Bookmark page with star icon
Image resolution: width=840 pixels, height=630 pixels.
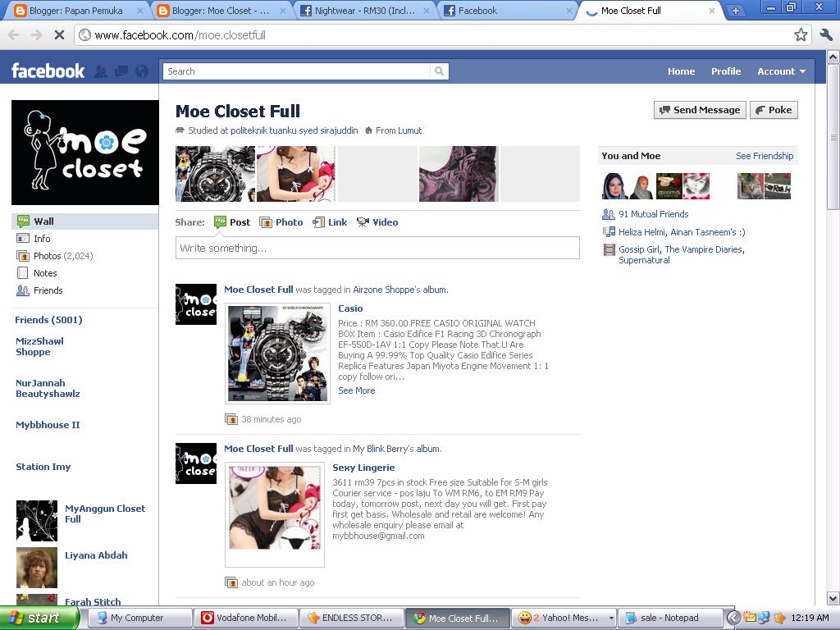pyautogui.click(x=801, y=35)
